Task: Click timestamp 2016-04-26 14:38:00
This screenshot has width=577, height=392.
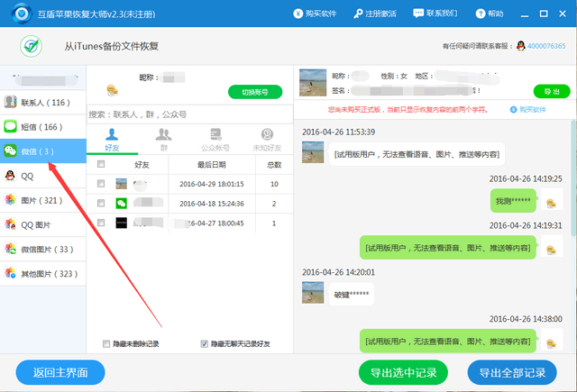Action: pos(526,319)
